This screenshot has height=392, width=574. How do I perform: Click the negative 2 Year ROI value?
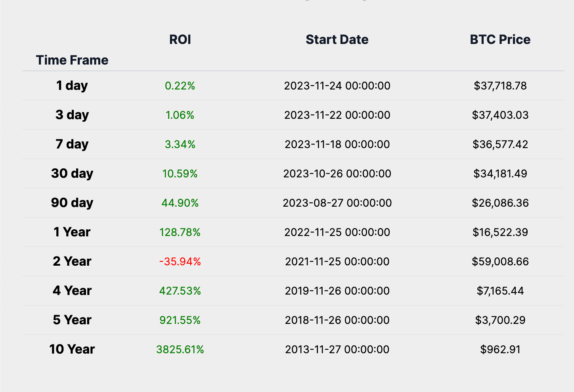click(x=180, y=261)
